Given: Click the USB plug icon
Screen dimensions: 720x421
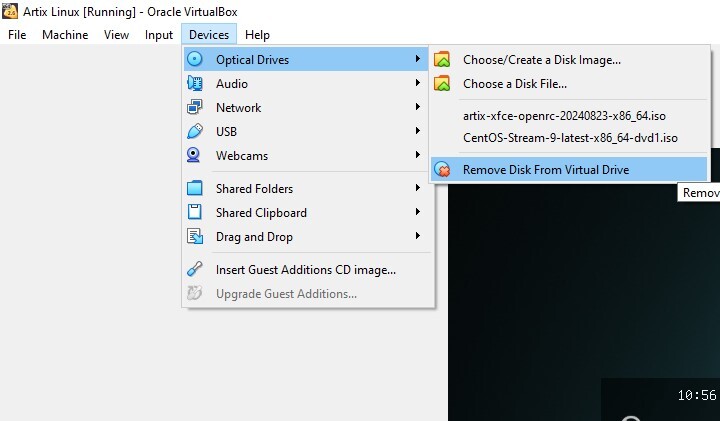Looking at the screenshot, I should coord(195,131).
